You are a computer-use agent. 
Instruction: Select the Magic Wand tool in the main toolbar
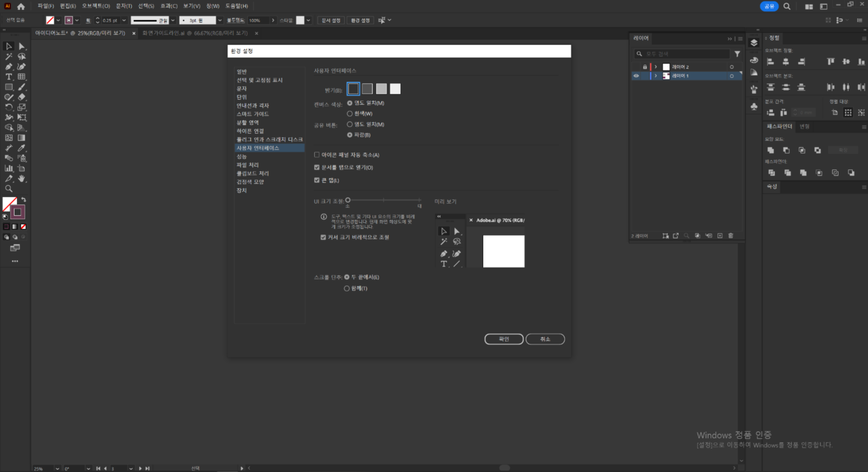tap(9, 56)
